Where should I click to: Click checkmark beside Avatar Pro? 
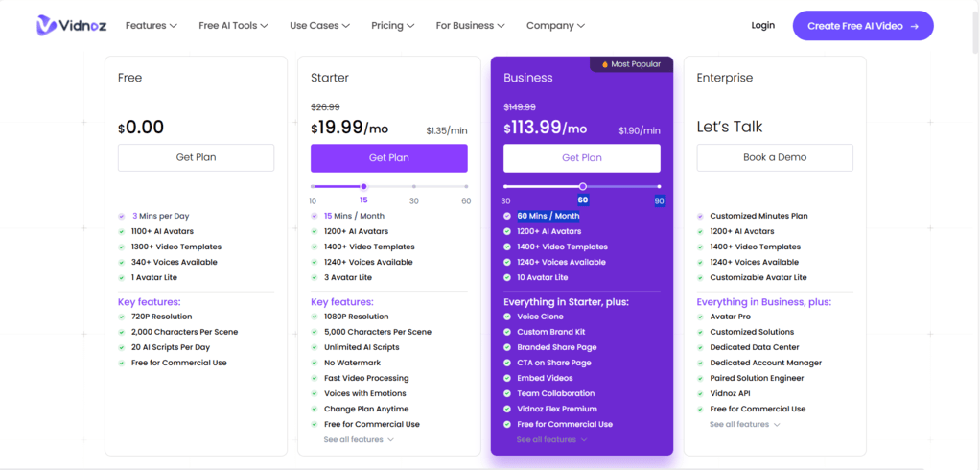[x=701, y=317]
